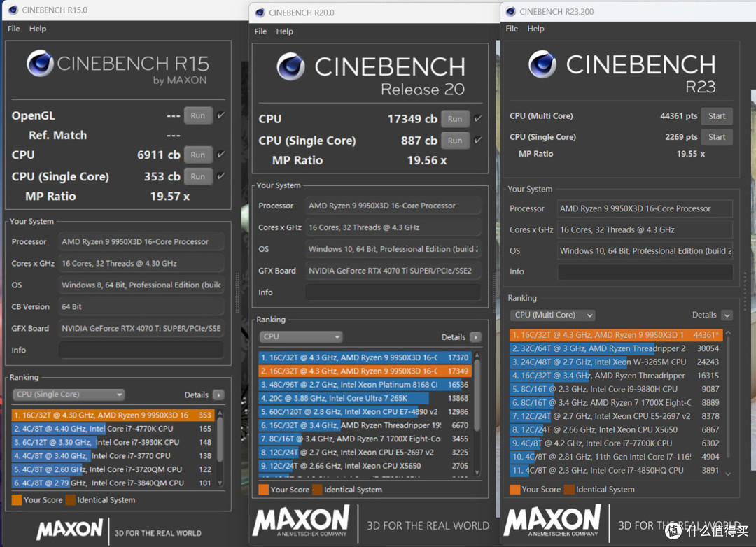Run the CPU test in R20
The image size is (756, 547).
[x=455, y=118]
